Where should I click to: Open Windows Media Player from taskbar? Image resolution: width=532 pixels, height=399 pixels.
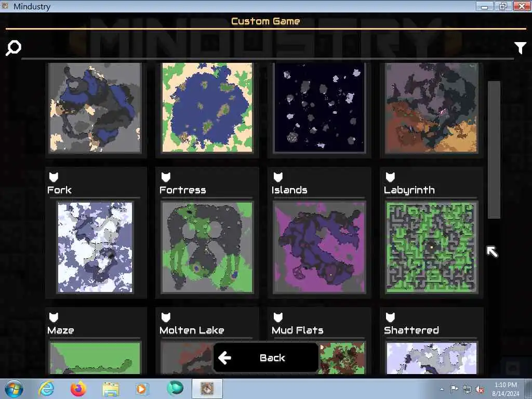[x=142, y=389]
